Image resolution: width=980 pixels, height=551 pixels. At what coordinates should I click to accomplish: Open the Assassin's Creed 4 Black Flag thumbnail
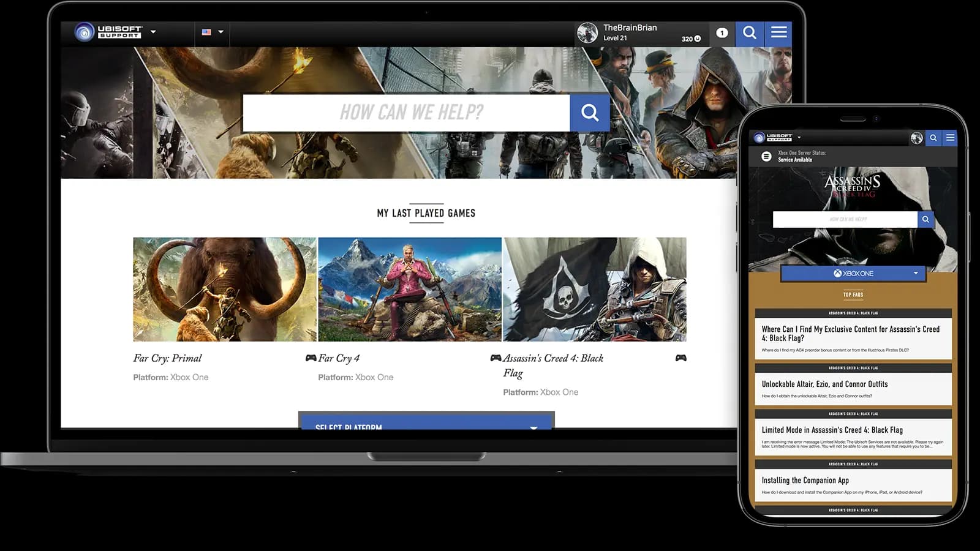point(595,289)
